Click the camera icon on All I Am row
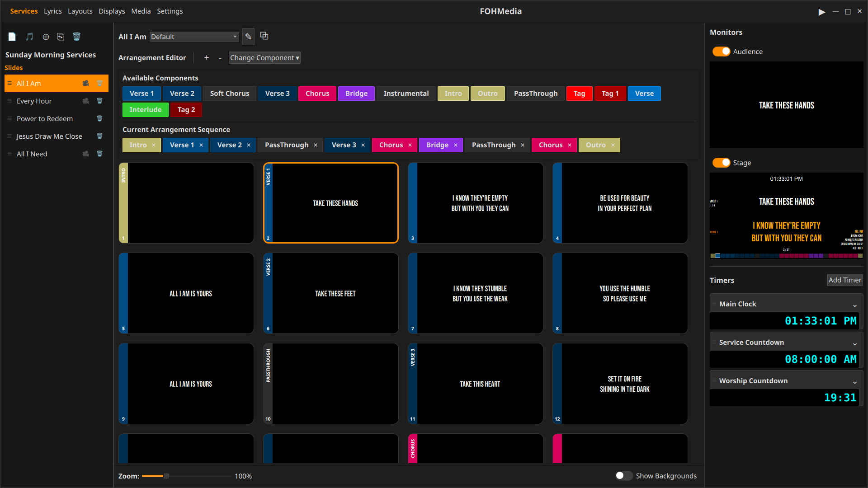Screen dimensions: 868x488 (x=85, y=83)
